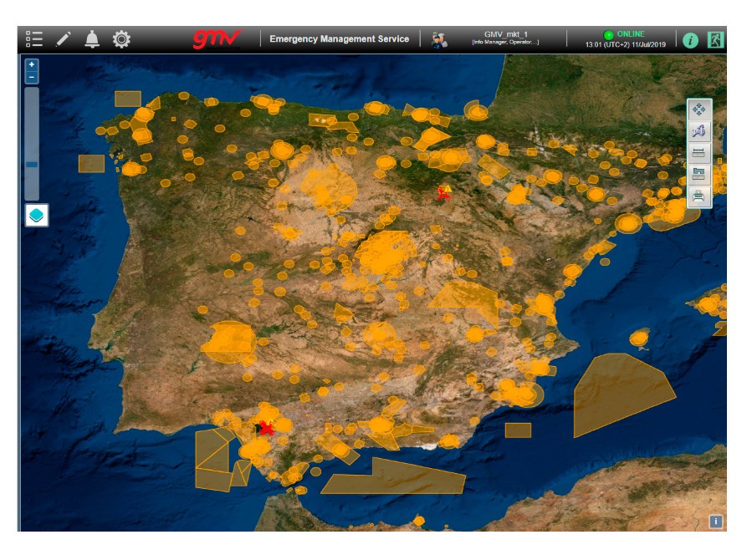Click the red incident marker with warning triangle
The image size is (747, 560).
click(444, 193)
